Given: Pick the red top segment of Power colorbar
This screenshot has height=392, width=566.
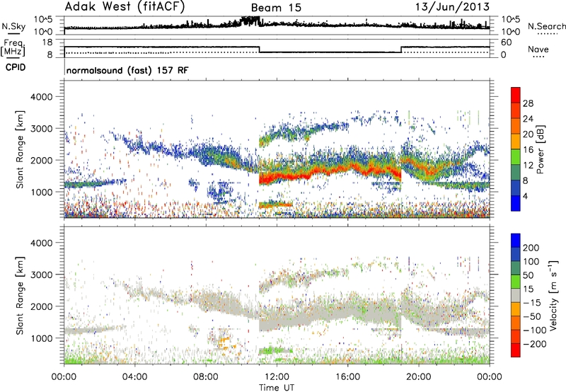Looking at the screenshot, I should (x=516, y=96).
